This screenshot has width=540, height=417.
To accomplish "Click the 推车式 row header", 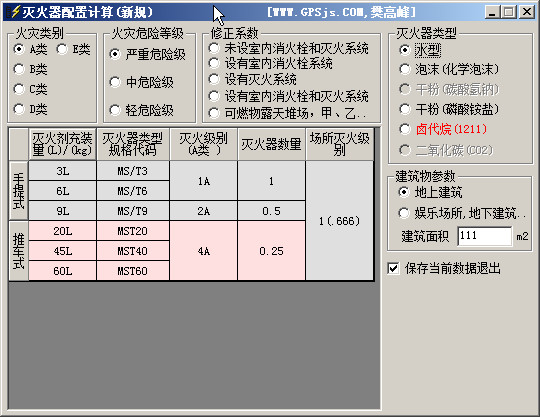I will pos(18,251).
